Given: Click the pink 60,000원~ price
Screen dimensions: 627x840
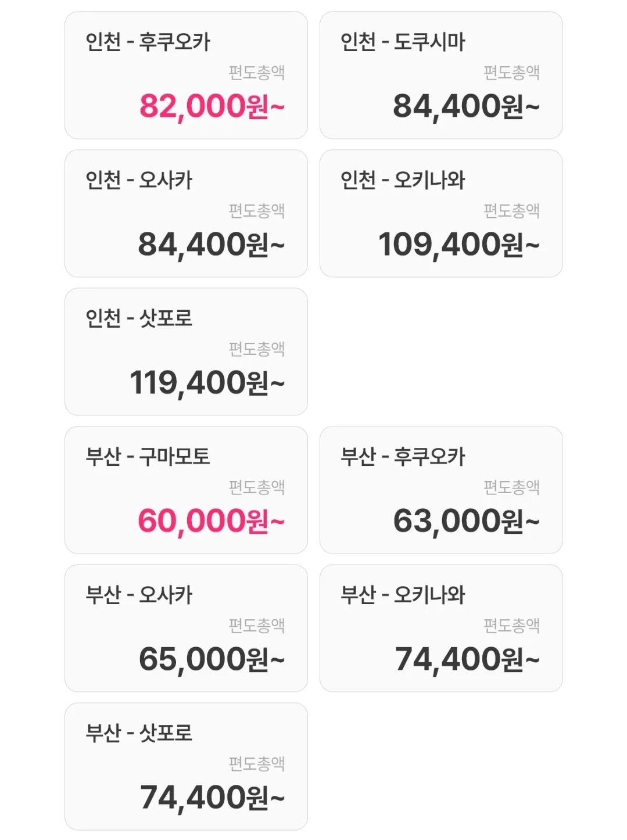Looking at the screenshot, I should (212, 521).
